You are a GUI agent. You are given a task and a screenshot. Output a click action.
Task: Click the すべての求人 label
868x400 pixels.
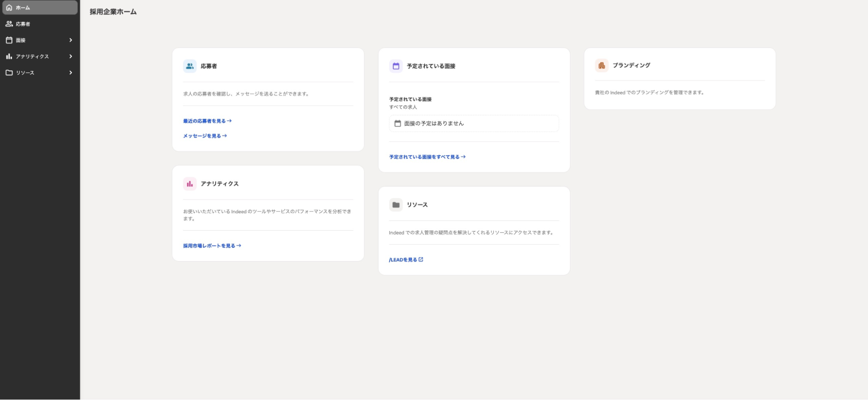(x=403, y=107)
